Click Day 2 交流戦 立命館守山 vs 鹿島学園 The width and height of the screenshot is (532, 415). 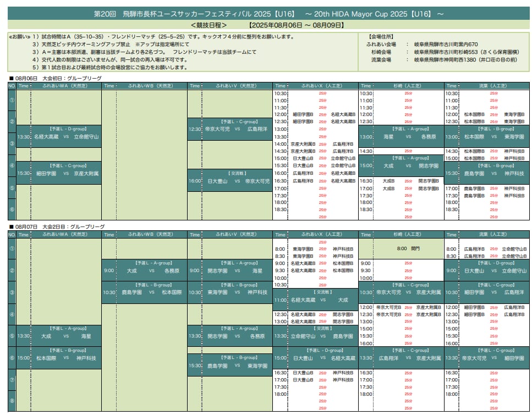[322, 336]
